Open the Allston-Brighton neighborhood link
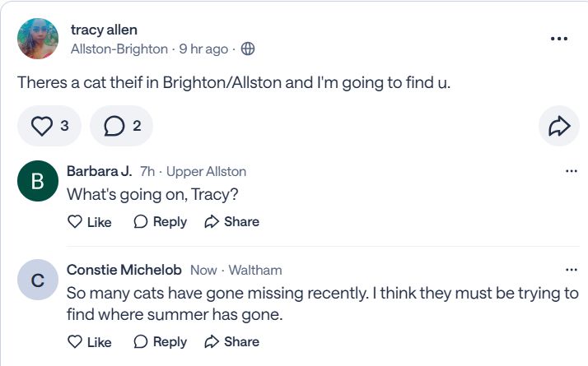 coord(119,49)
